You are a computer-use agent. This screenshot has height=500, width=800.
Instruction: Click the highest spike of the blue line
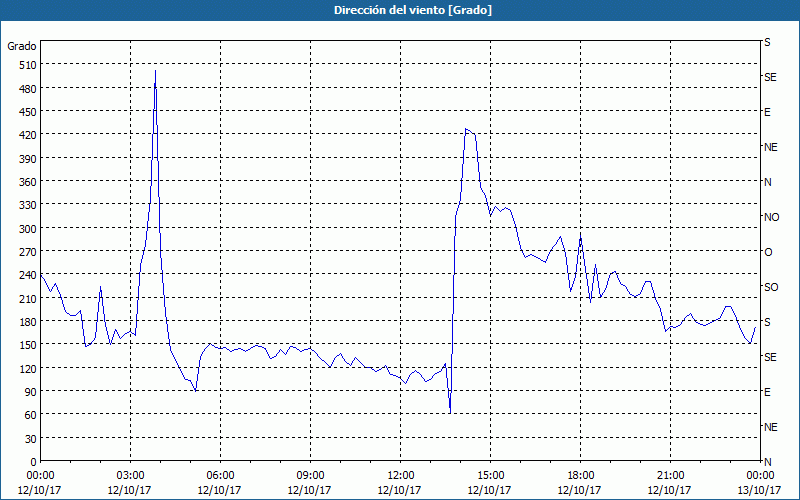(x=155, y=71)
